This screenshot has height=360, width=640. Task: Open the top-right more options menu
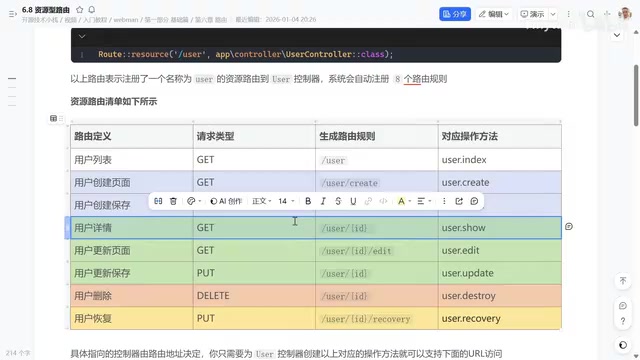(569, 14)
